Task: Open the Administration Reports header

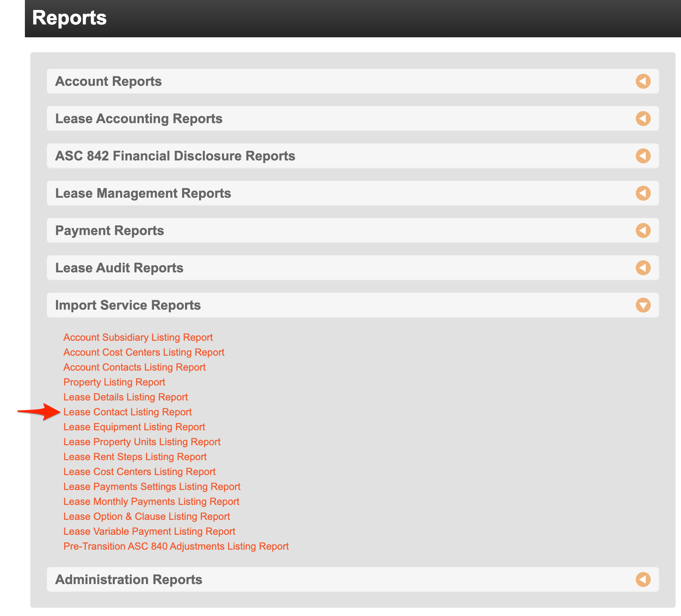Action: [353, 580]
